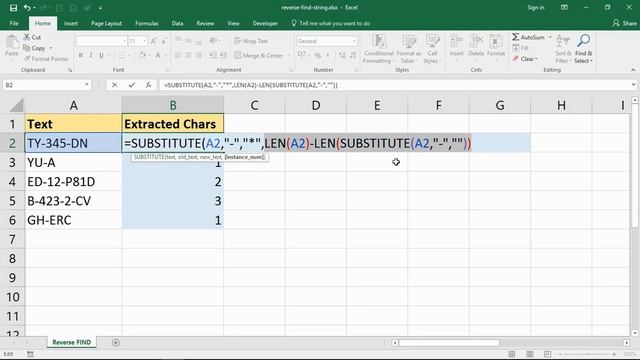
Task: Click Find & Select magnifier icon
Action: (584, 41)
